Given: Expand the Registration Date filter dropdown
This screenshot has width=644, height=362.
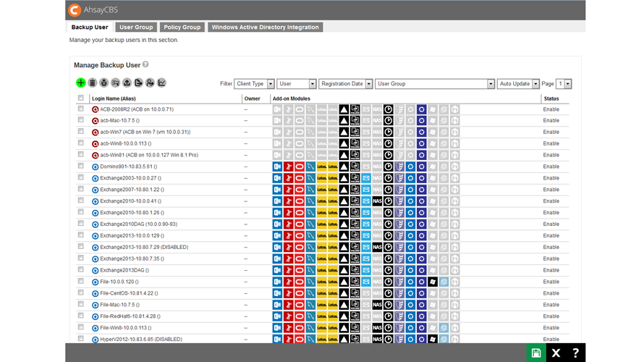Looking at the screenshot, I should coord(346,84).
